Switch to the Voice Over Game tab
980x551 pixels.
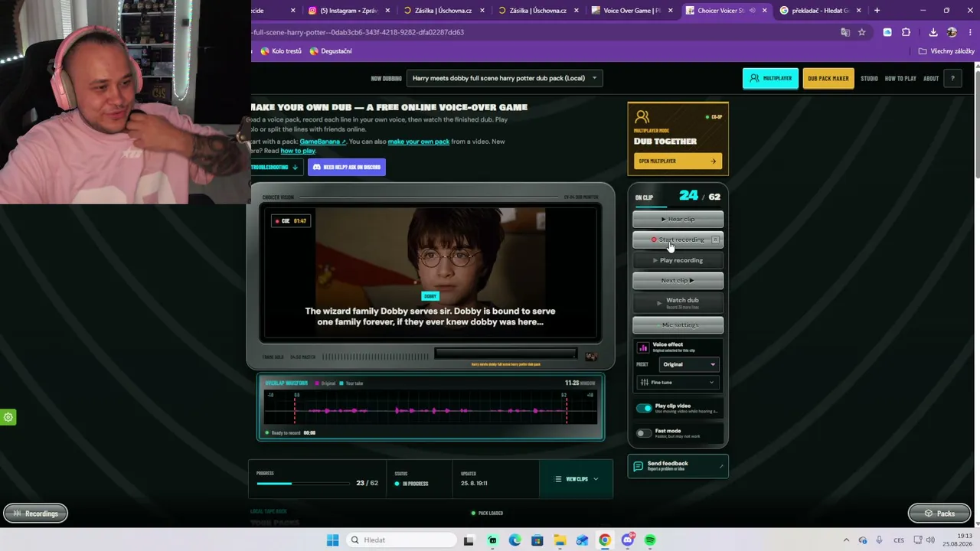tap(632, 11)
